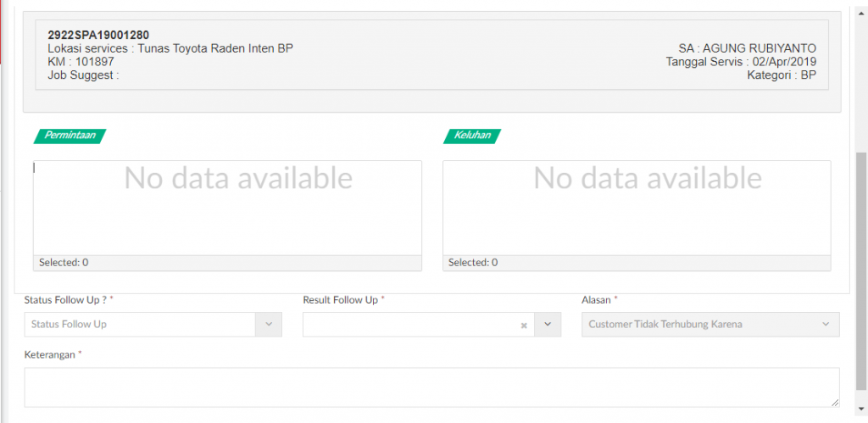This screenshot has width=868, height=423.
Task: Click the scrollbar down arrow
Action: [x=861, y=409]
